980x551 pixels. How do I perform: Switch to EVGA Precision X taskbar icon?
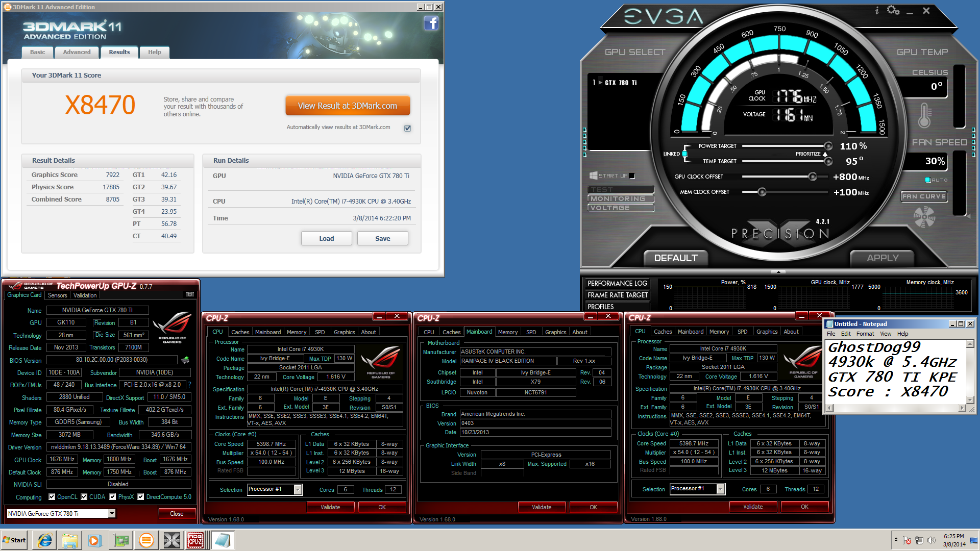(171, 540)
